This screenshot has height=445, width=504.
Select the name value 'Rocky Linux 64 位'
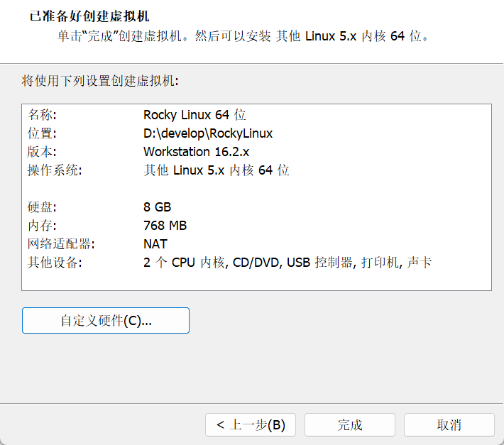[195, 115]
